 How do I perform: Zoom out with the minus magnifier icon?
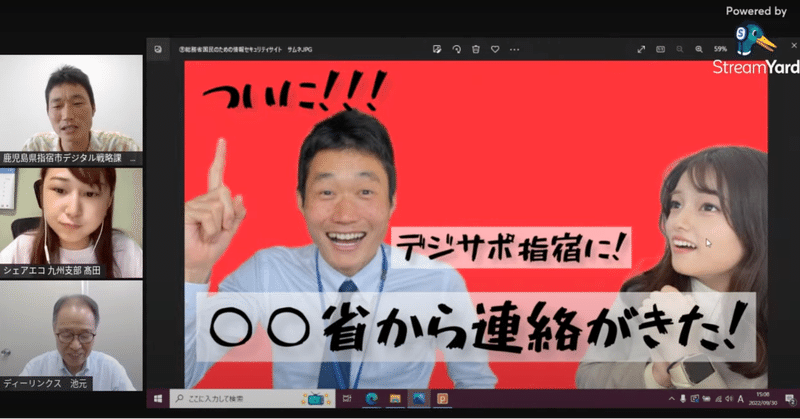680,49
